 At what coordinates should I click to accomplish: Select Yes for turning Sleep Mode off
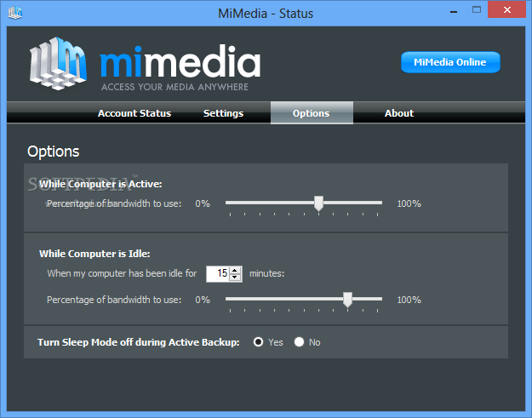(x=258, y=342)
